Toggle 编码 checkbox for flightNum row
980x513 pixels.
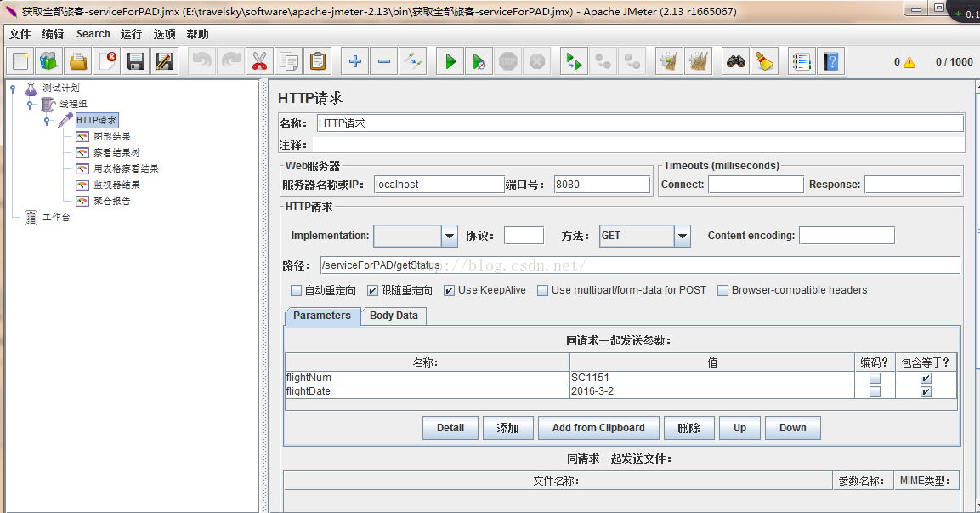point(875,378)
